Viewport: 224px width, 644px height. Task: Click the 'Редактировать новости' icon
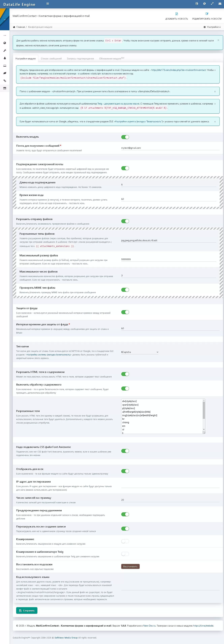pyautogui.click(x=207, y=14)
